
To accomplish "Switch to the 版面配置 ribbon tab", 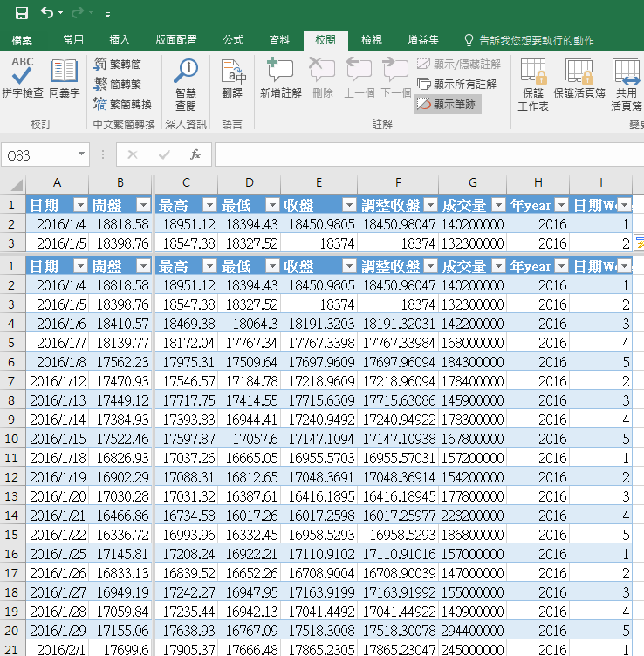I will click(x=176, y=40).
